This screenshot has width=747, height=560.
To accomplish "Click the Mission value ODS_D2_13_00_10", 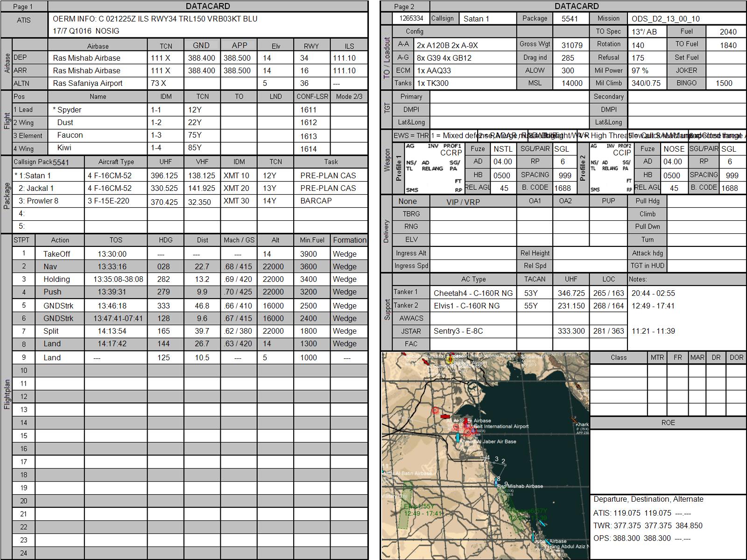I will (666, 19).
